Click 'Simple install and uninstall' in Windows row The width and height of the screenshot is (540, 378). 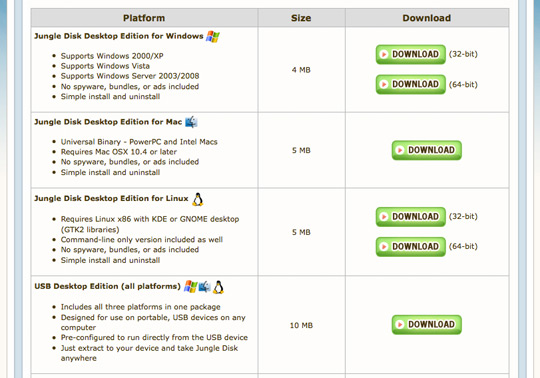pyautogui.click(x=110, y=96)
